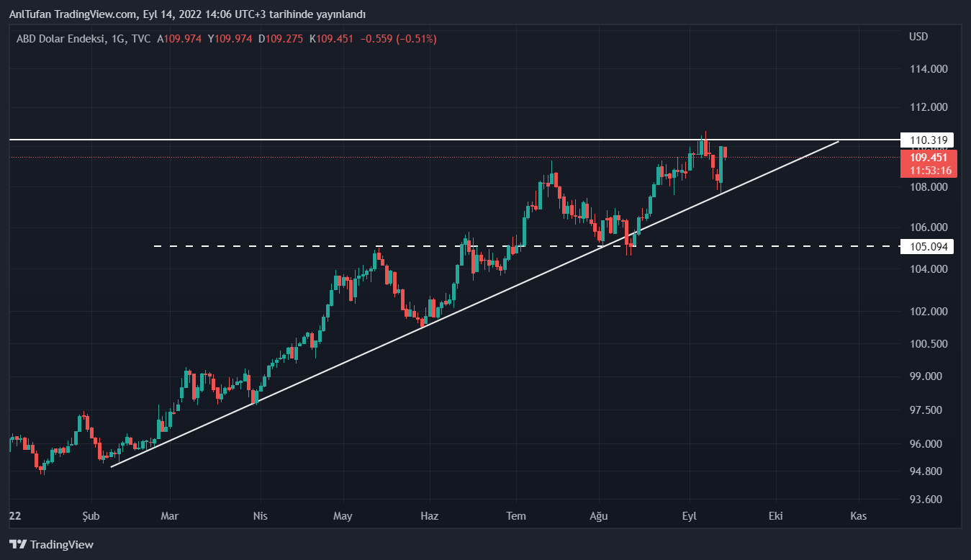Click the publication header text by AnlTufan
This screenshot has width=971, height=560.
click(187, 14)
